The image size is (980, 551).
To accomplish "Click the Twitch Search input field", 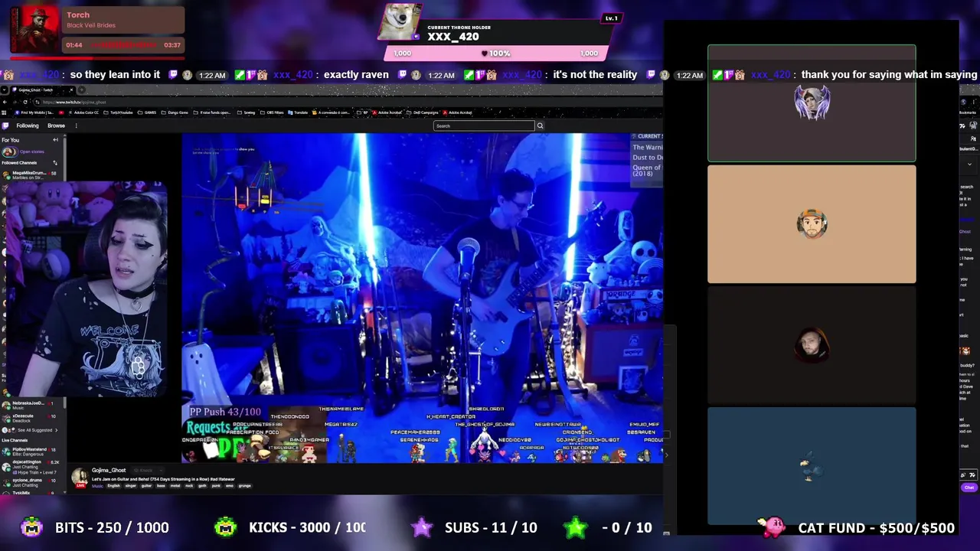I will (x=483, y=126).
